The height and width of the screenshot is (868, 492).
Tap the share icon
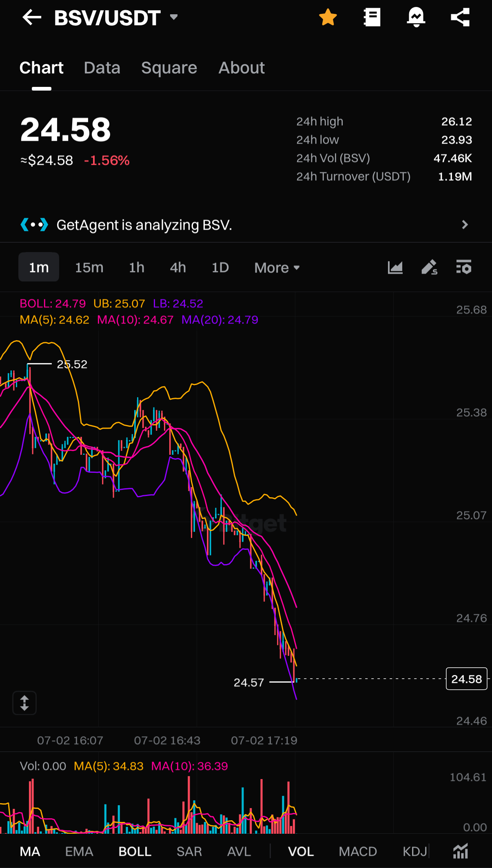coord(460,18)
